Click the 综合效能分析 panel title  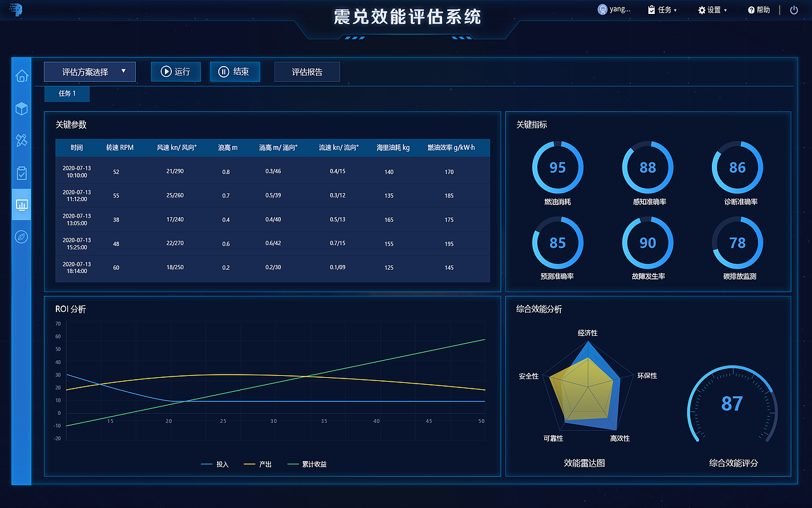tap(539, 309)
